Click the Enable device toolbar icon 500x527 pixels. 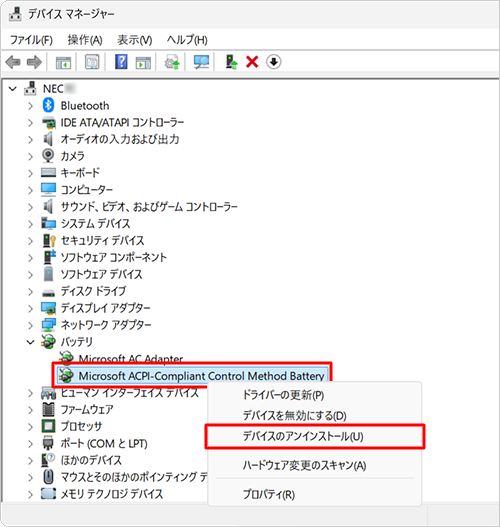[x=232, y=62]
